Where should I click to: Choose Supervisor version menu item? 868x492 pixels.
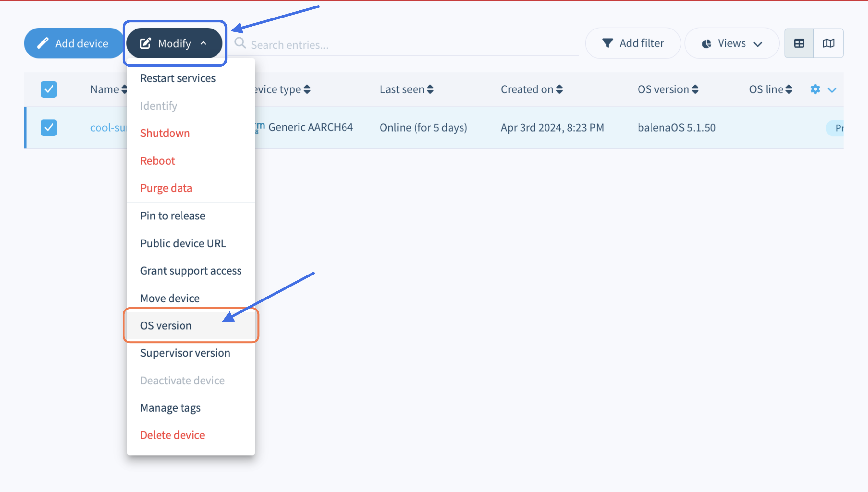point(185,353)
